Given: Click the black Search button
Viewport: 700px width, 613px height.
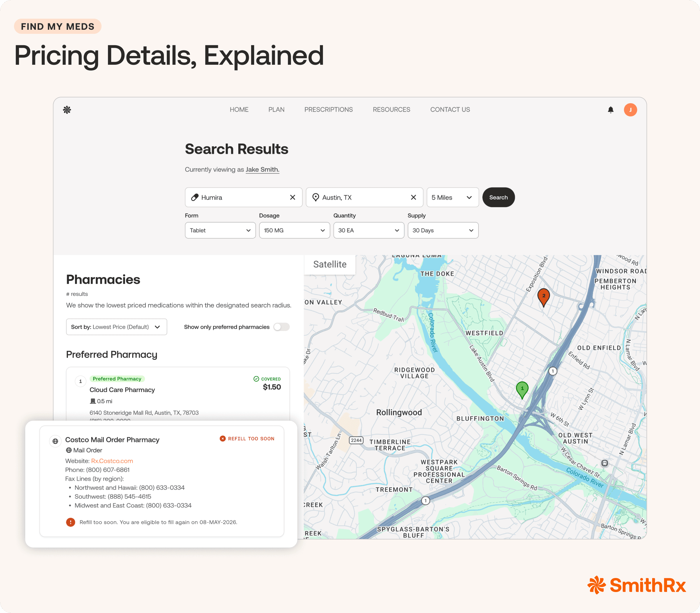Looking at the screenshot, I should [x=498, y=197].
